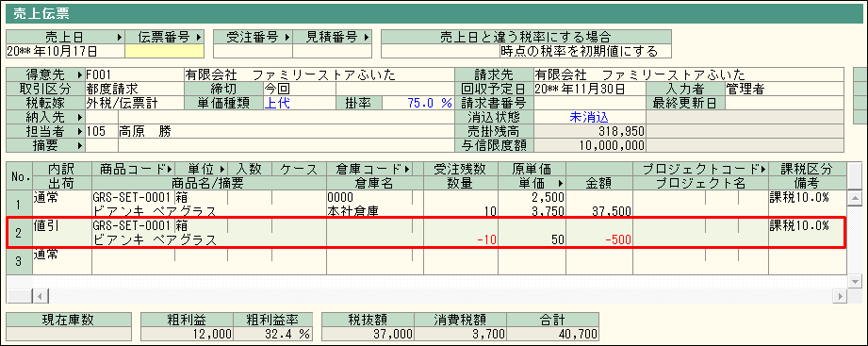Screen dimensions: 868x346
Task: Click the 売掛残高 value 318,950
Action: tap(590, 131)
